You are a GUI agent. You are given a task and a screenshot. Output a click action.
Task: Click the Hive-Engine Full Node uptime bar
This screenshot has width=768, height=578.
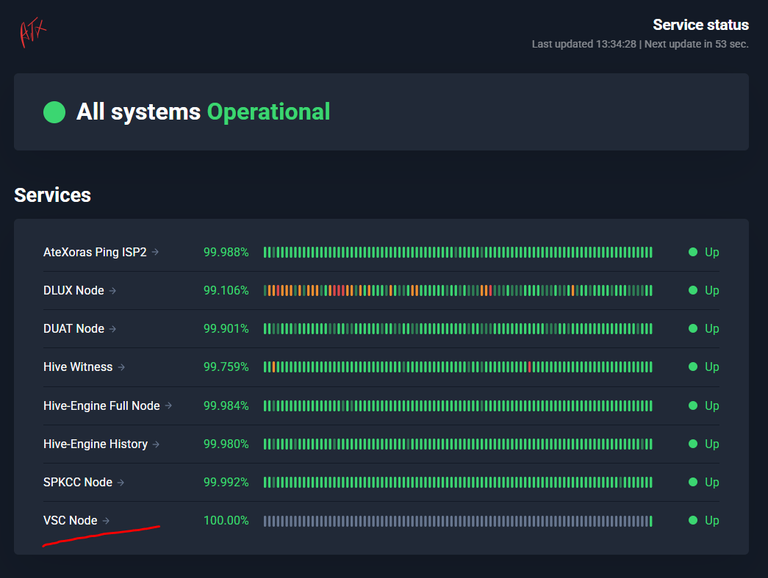click(458, 406)
